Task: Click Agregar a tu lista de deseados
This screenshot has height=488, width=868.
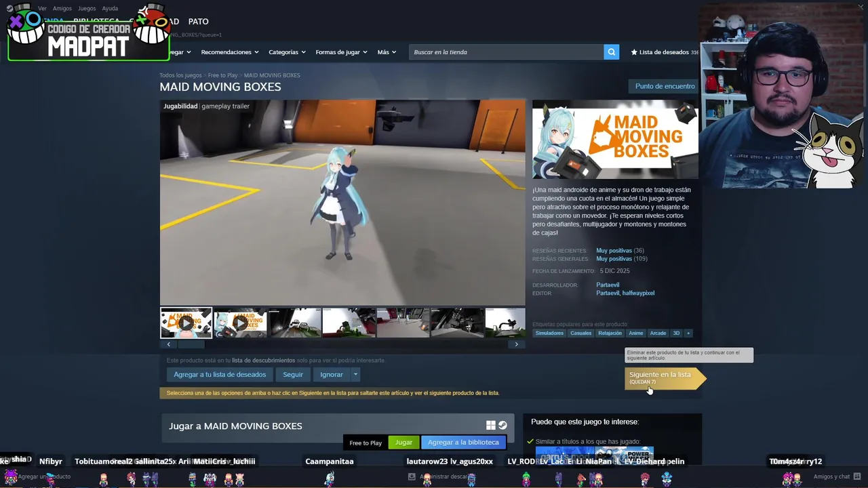Action: click(220, 374)
